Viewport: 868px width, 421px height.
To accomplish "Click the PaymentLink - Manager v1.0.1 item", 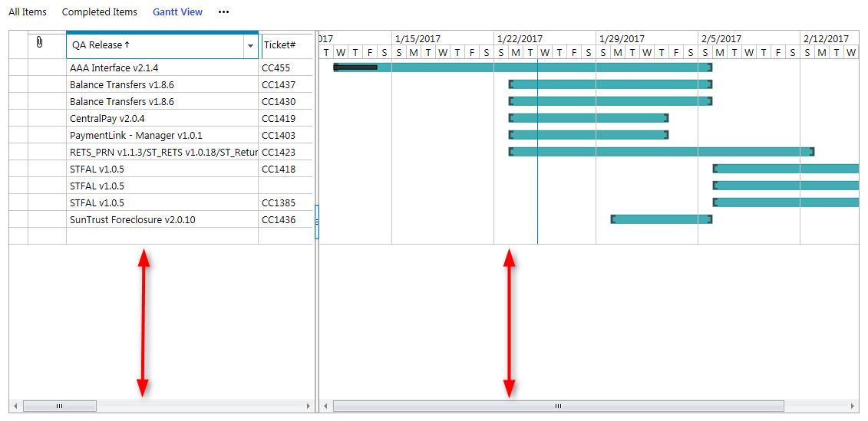I will pyautogui.click(x=136, y=136).
